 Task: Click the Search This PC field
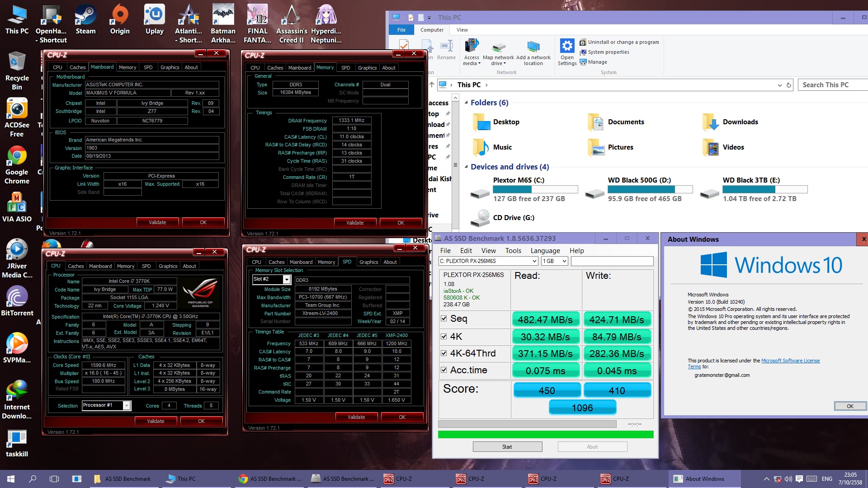[832, 85]
